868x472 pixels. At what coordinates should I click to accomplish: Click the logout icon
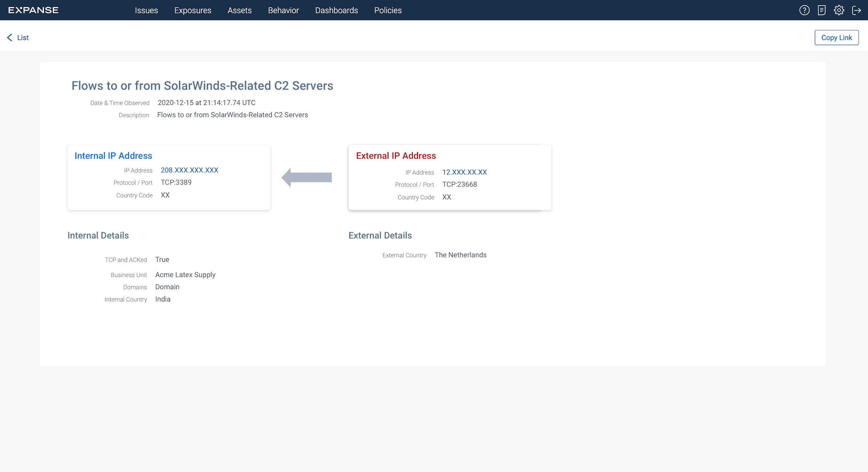[856, 10]
